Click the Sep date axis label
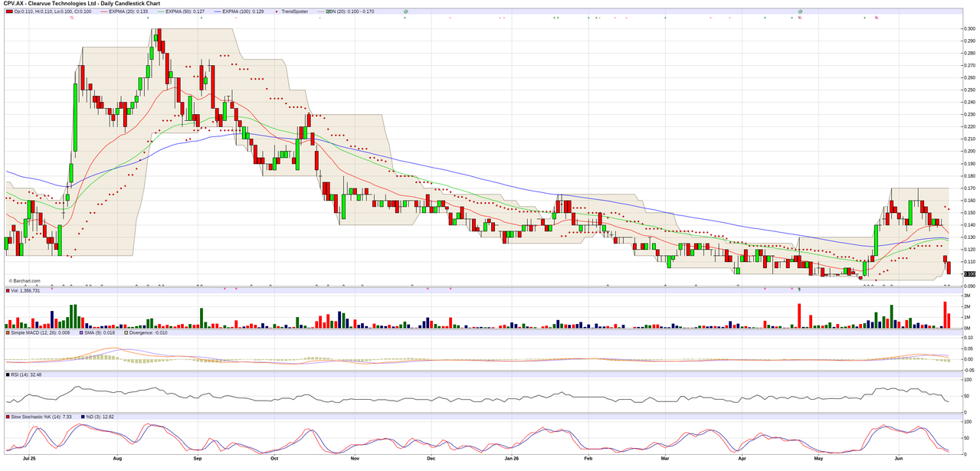The image size is (980, 471). [x=198, y=460]
